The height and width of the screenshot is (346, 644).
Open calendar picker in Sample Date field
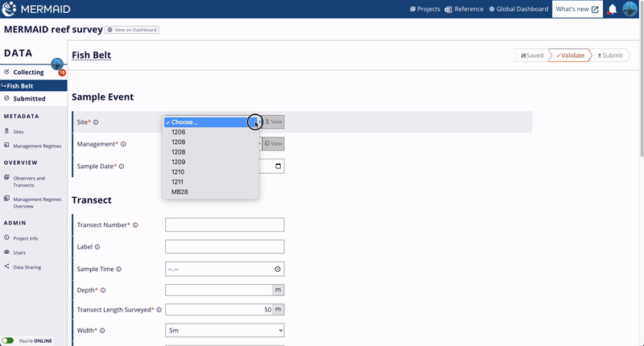(x=279, y=167)
